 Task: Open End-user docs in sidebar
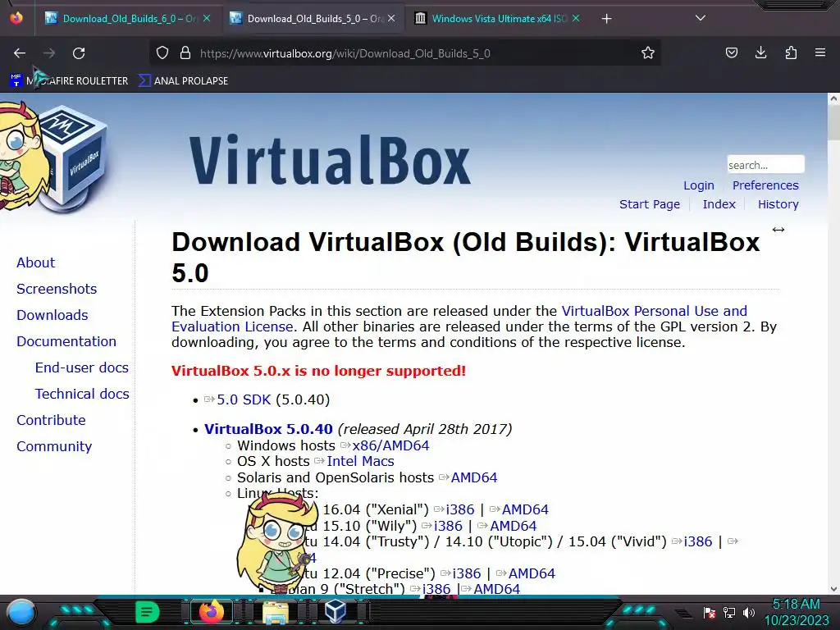coord(81,367)
